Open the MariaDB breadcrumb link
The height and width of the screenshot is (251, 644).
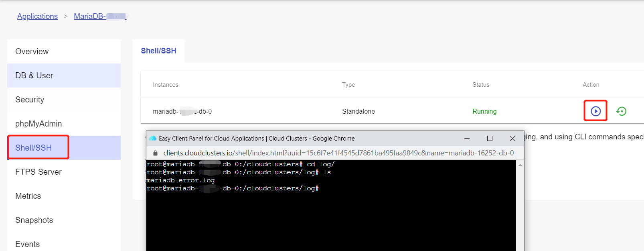100,16
